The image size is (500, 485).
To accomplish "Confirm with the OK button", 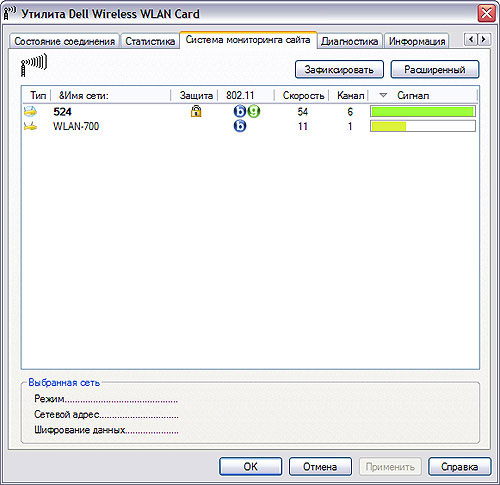I will click(x=250, y=466).
